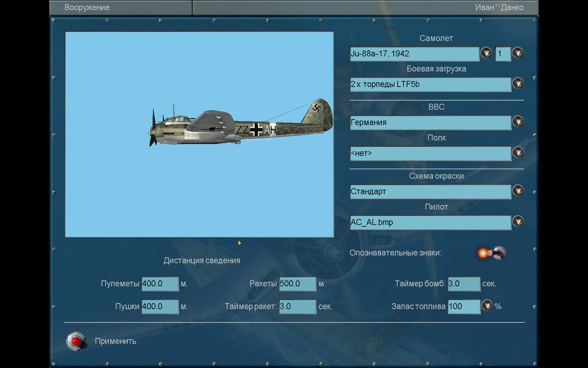Select the Ракеты distance input field
Image resolution: width=588 pixels, height=368 pixels.
tap(297, 284)
